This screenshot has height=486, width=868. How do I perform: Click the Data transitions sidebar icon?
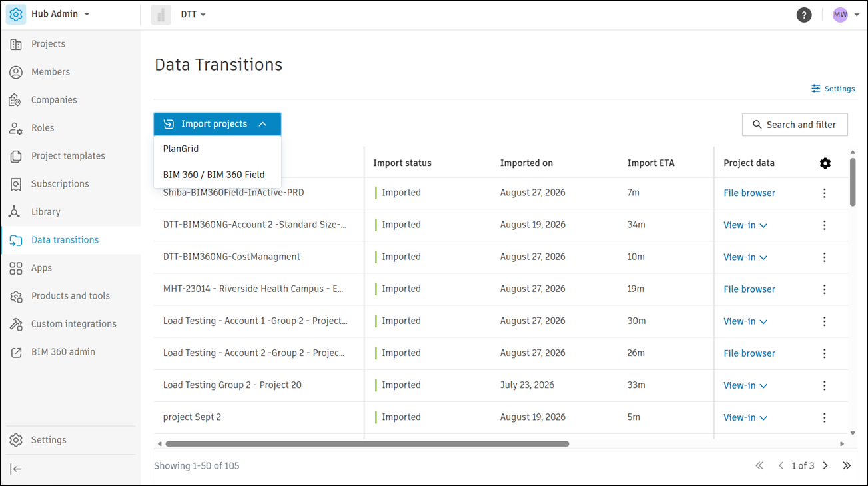click(15, 240)
